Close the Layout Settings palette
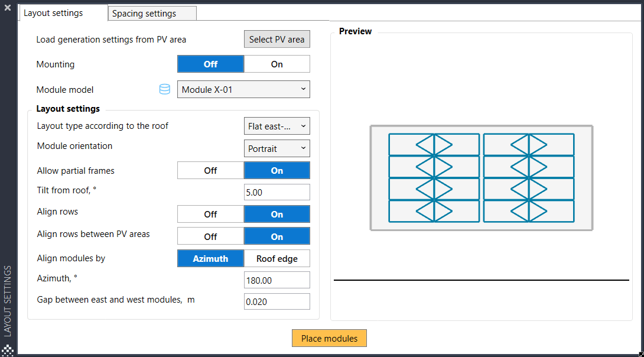Viewport: 644px width, 357px height. (8, 8)
